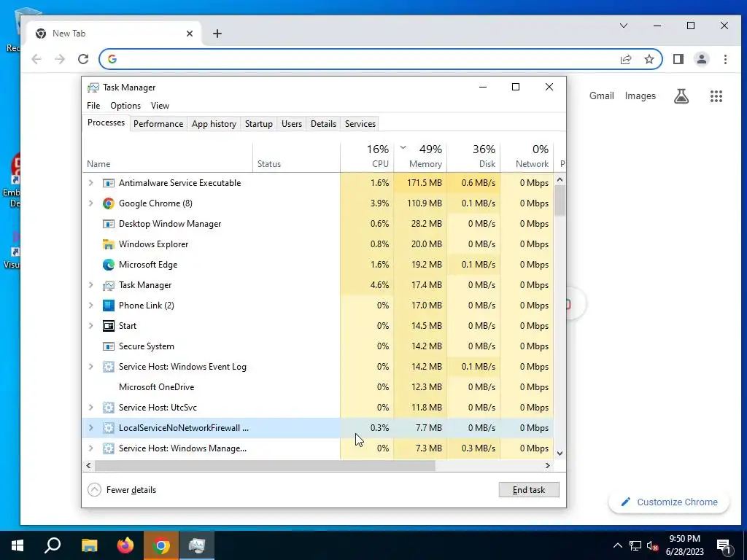Viewport: 747px width, 560px height.
Task: Click Customize Chrome button
Action: tap(669, 502)
